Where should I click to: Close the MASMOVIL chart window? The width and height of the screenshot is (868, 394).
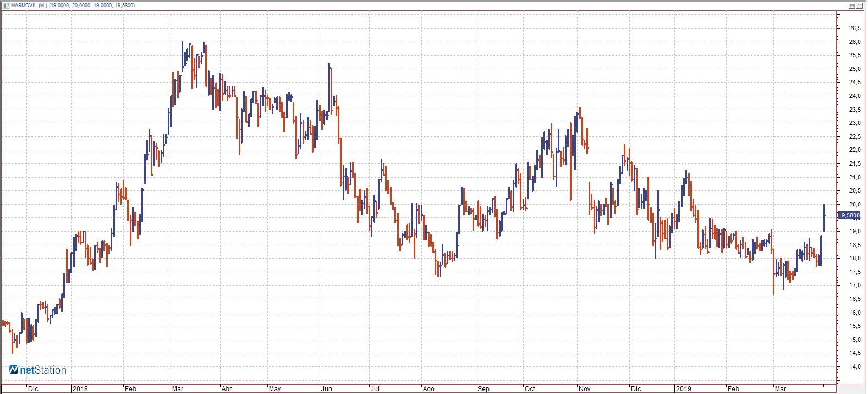click(x=860, y=6)
